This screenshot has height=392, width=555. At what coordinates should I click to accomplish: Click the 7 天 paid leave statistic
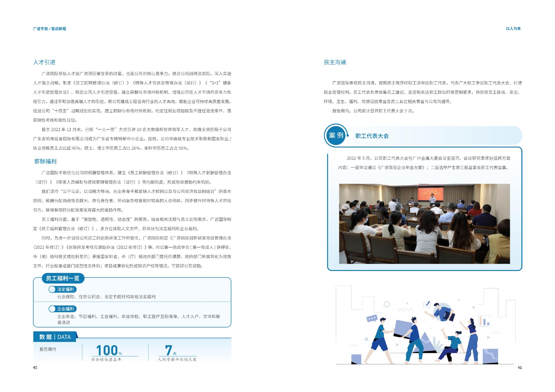click(x=170, y=351)
